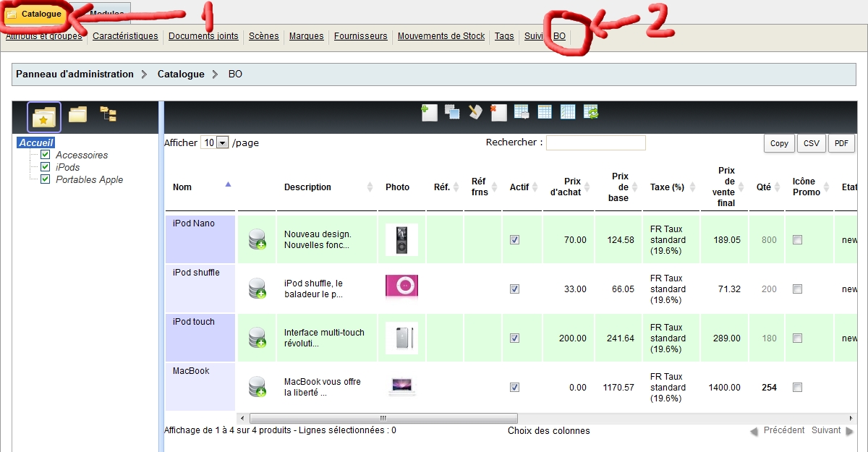Open Marques submenu link
The image size is (868, 452).
coord(307,36)
